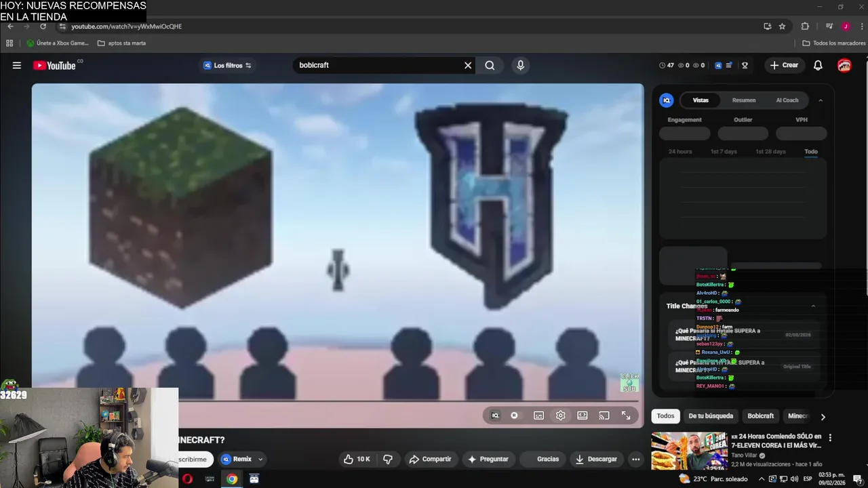Screen dimensions: 868x488
Task: Like the video with 10 K
Action: (356, 459)
